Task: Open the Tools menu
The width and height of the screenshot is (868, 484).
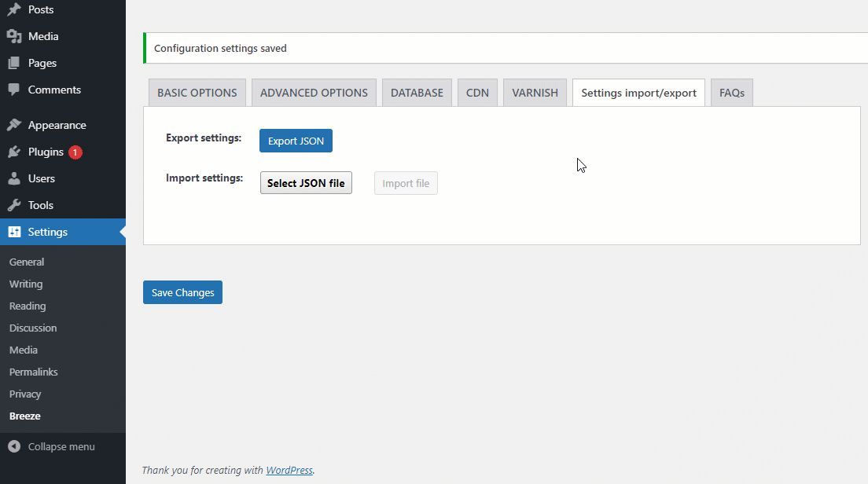Action: pos(40,204)
